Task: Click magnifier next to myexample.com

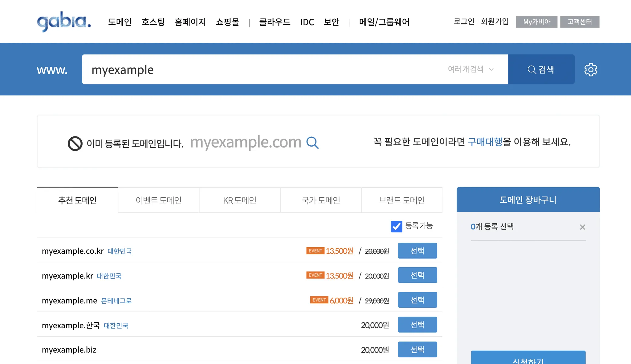Action: pyautogui.click(x=312, y=143)
